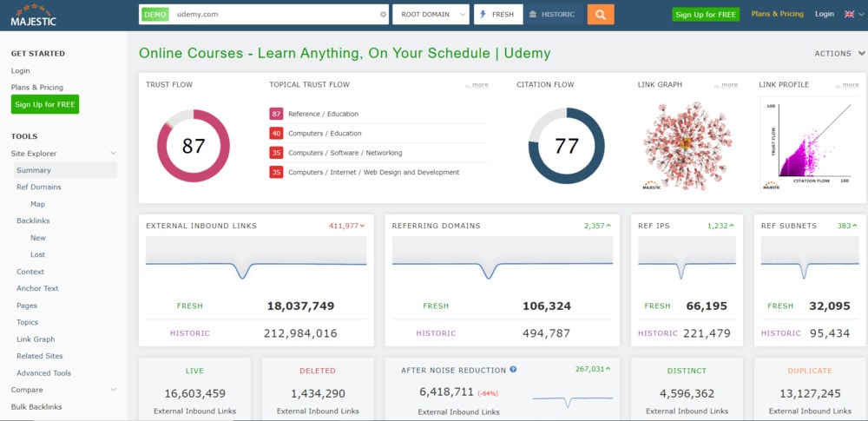
Task: Open Ref Domains in the sidebar
Action: pos(39,187)
